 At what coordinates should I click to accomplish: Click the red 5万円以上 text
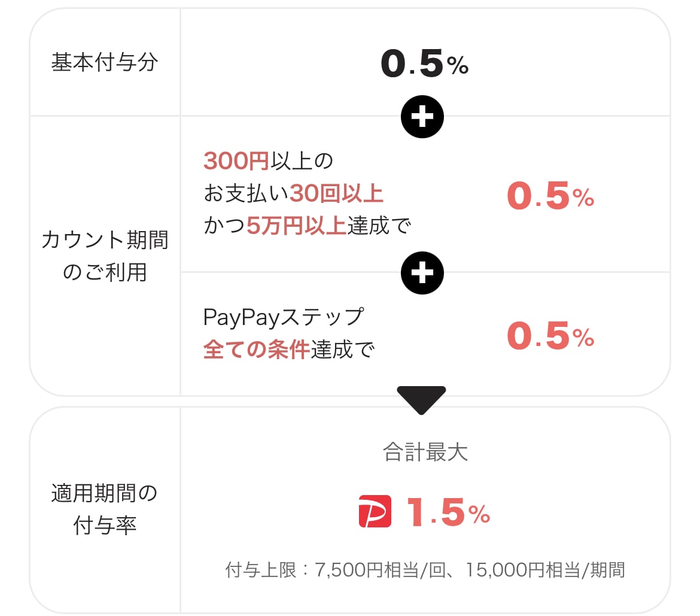[296, 226]
